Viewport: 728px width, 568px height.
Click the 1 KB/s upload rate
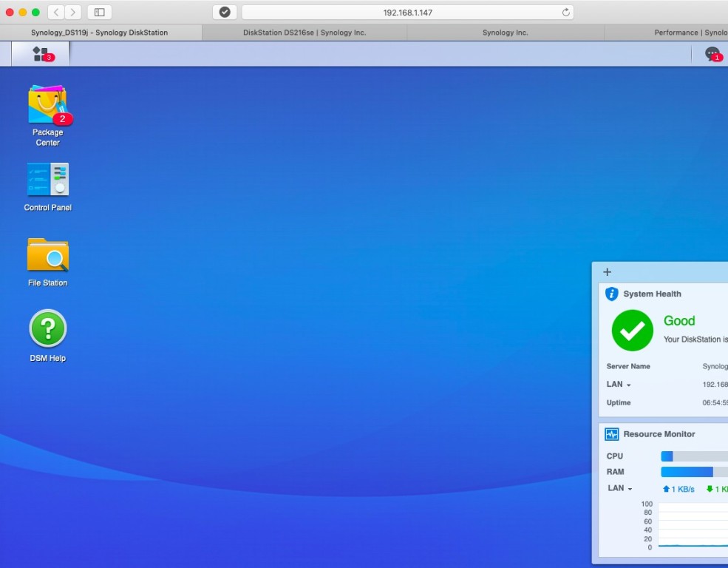pyautogui.click(x=678, y=489)
